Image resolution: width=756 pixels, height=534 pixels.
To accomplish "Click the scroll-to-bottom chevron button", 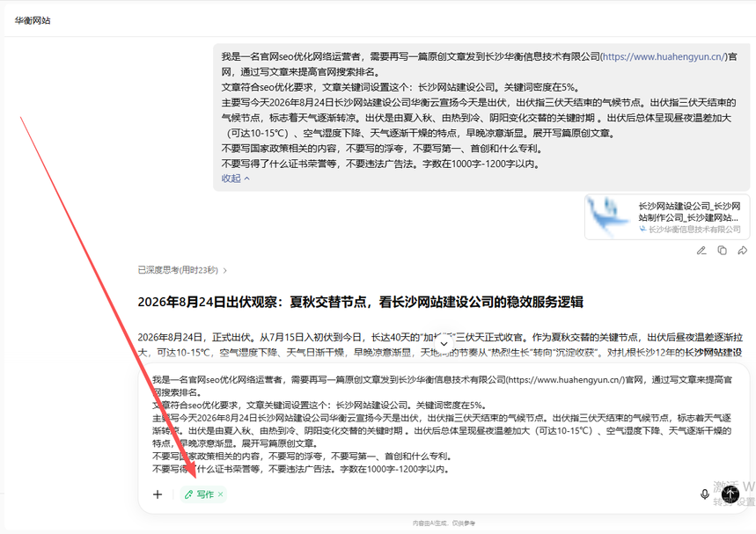I will point(444,344).
